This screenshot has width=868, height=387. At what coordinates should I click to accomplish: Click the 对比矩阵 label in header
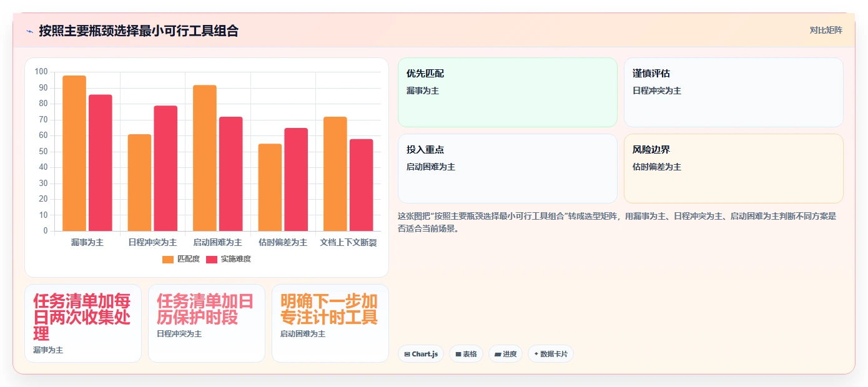tap(826, 30)
